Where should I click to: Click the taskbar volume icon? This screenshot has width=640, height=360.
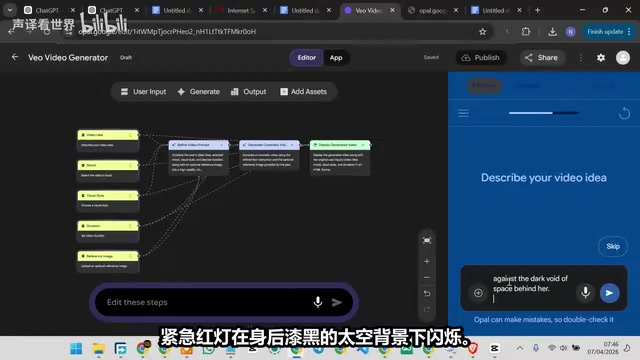564,348
